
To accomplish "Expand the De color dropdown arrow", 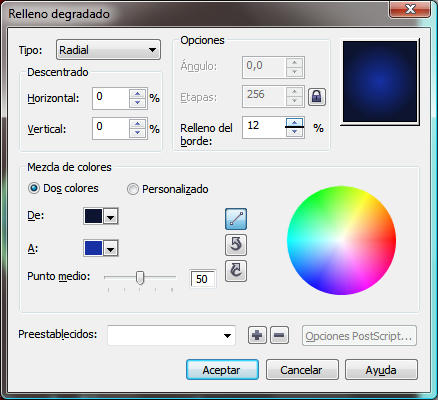I will coord(110,217).
